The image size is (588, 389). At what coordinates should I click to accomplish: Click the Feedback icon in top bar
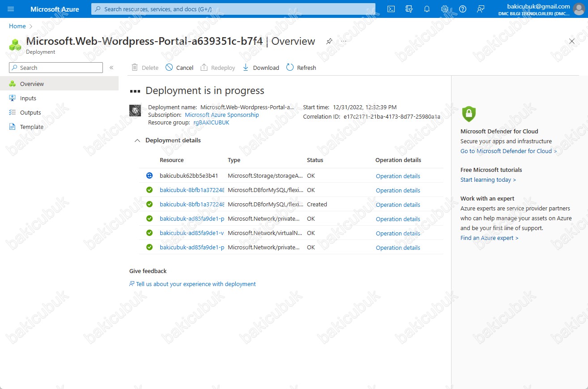(x=481, y=9)
